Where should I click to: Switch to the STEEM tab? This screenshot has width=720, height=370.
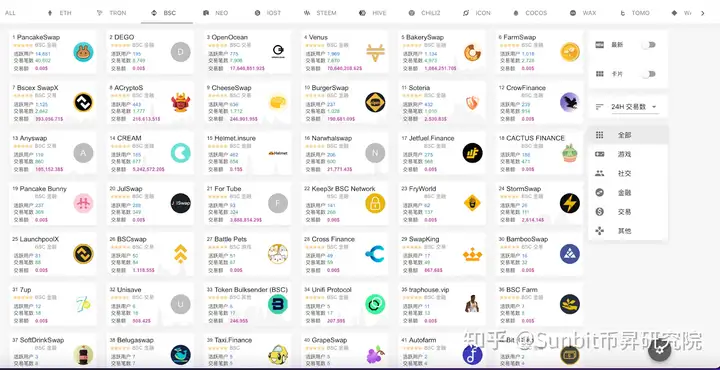(x=320, y=13)
